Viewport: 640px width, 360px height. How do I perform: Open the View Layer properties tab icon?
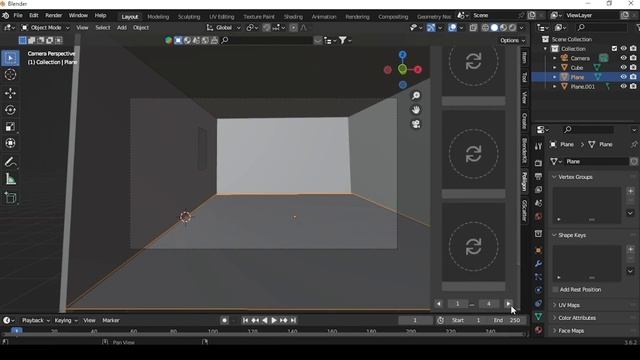[x=538, y=190]
